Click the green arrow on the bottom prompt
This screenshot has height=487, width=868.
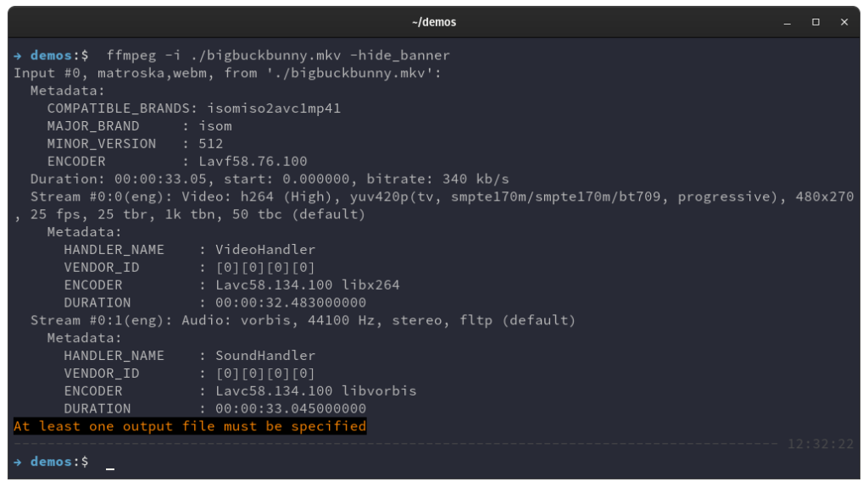pyautogui.click(x=18, y=462)
